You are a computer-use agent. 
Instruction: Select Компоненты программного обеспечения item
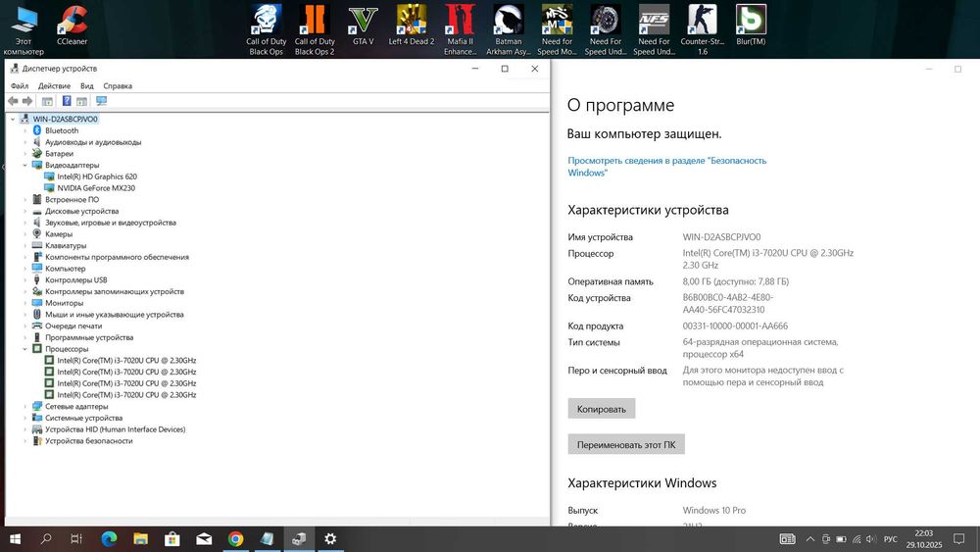[117, 257]
